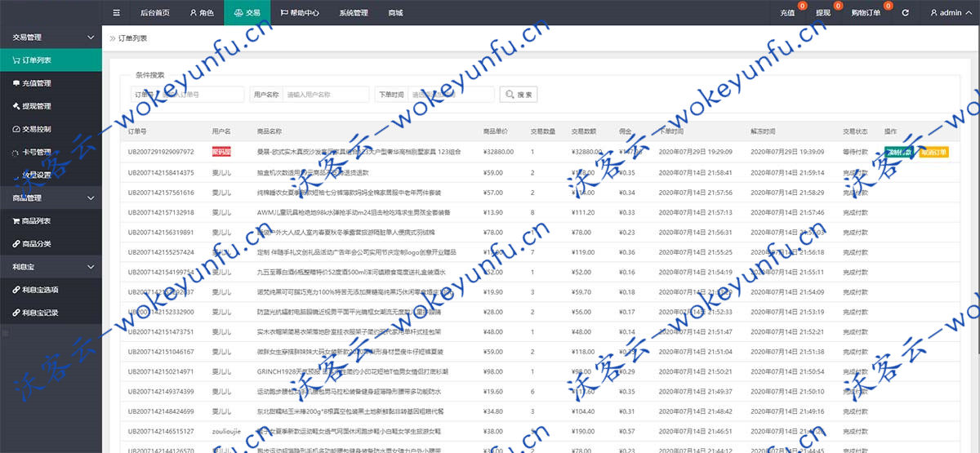
Task: Click username zoulioujie in the table
Action: click(226, 432)
